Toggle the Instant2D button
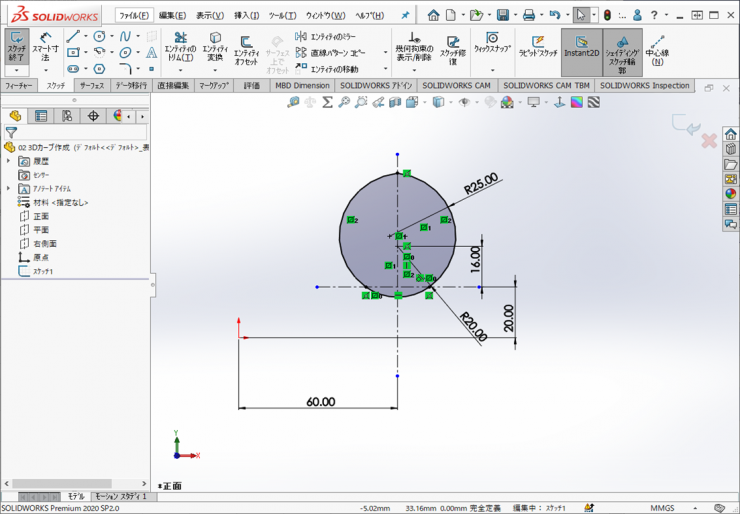This screenshot has width=740, height=514. [581, 46]
